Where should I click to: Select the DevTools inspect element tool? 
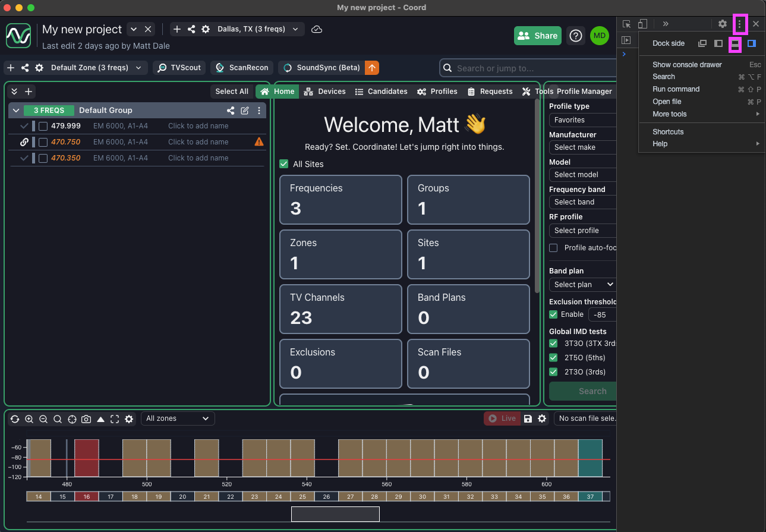[627, 24]
